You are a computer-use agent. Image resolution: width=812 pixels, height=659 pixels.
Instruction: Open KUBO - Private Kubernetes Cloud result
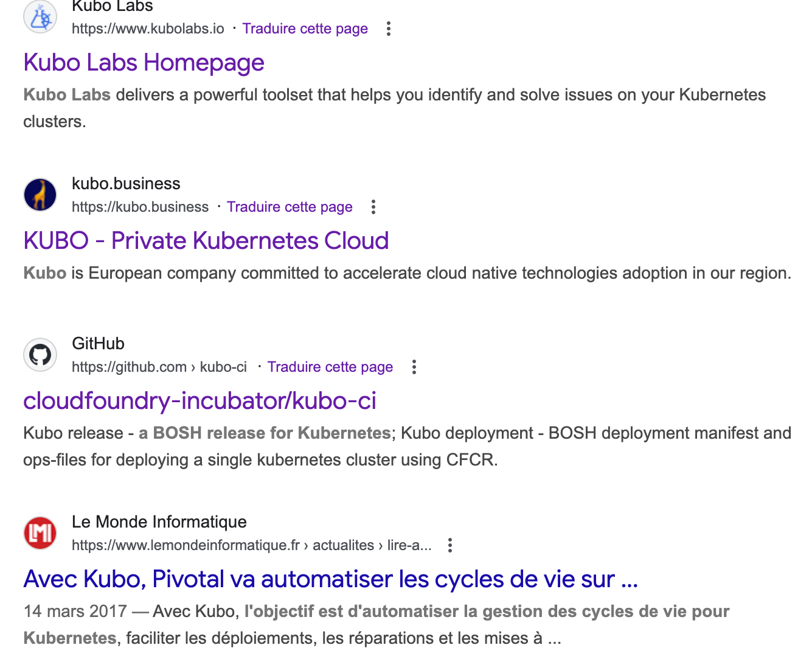point(206,241)
